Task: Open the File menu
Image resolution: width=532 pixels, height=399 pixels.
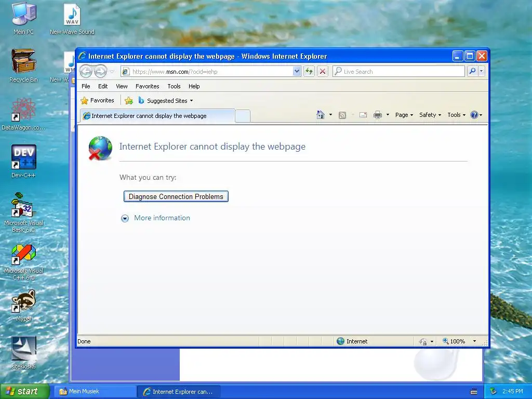Action: click(x=86, y=86)
